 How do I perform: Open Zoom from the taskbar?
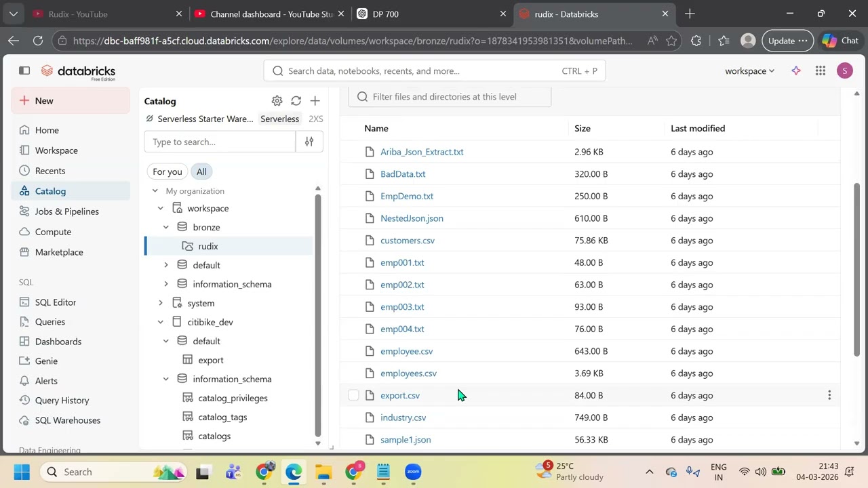(x=413, y=472)
